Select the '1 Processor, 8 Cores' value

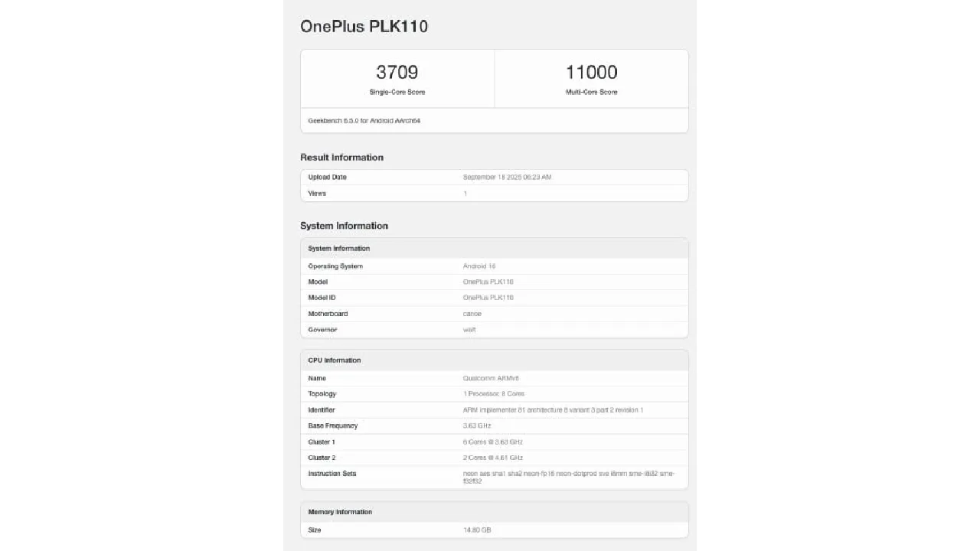pyautogui.click(x=494, y=393)
